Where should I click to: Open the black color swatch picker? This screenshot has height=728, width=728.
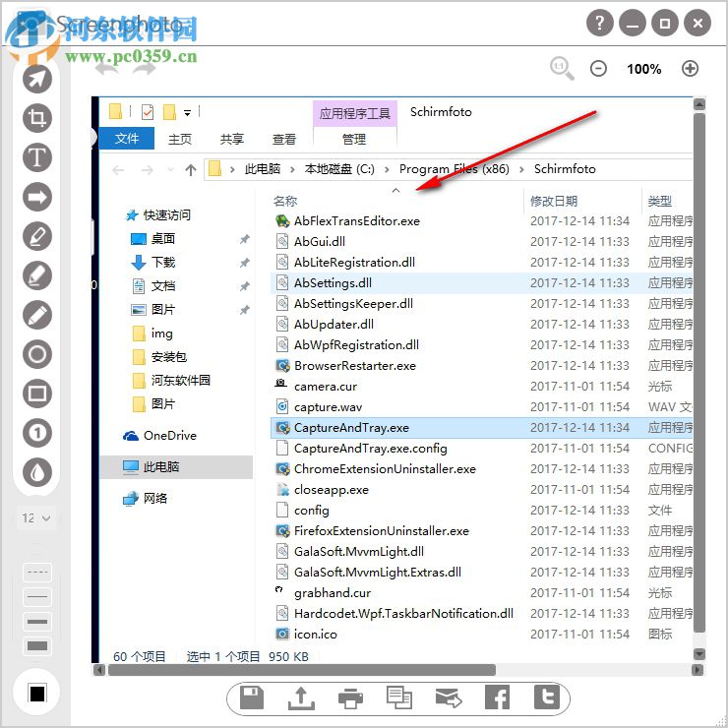click(x=37, y=694)
